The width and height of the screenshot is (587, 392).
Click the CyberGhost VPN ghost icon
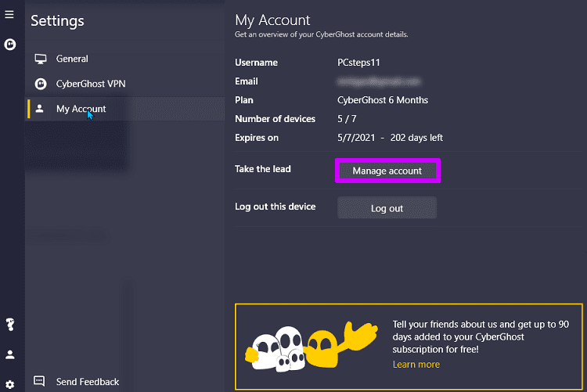click(41, 84)
